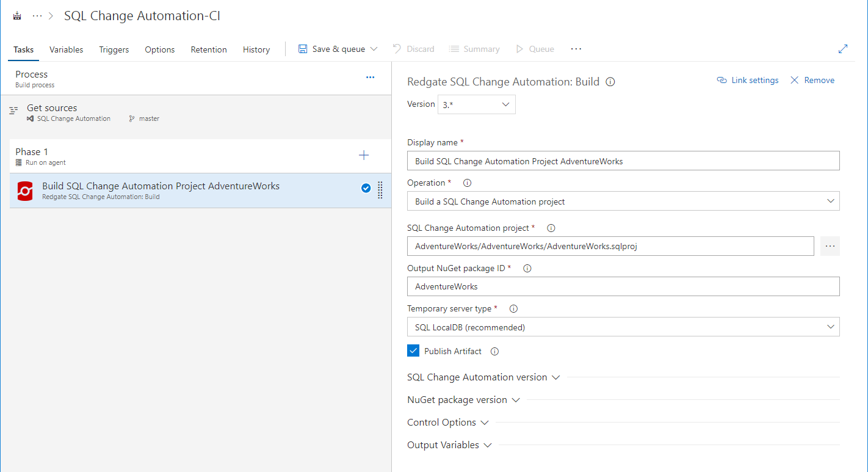Viewport: 868px width, 472px height.
Task: Expand the SQL Change Automation version section
Action: pos(483,377)
